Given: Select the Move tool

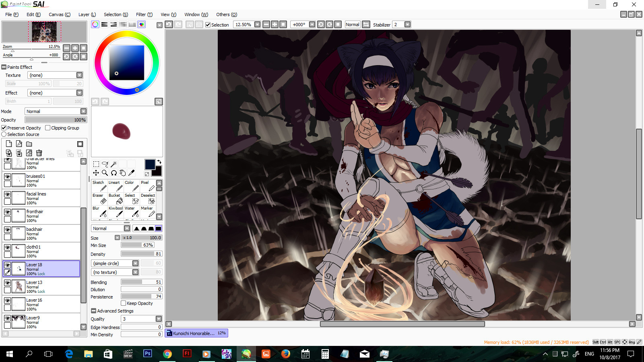Looking at the screenshot, I should pyautogui.click(x=96, y=173).
